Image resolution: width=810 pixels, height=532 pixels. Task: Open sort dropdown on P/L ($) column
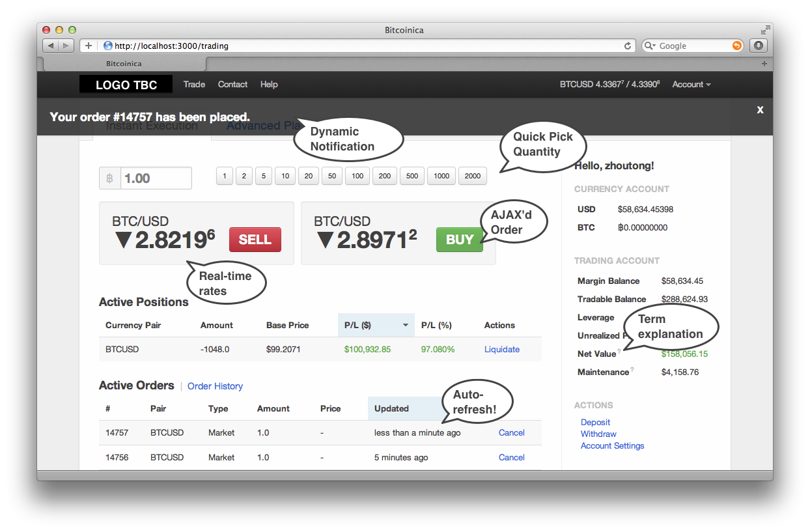click(x=406, y=325)
